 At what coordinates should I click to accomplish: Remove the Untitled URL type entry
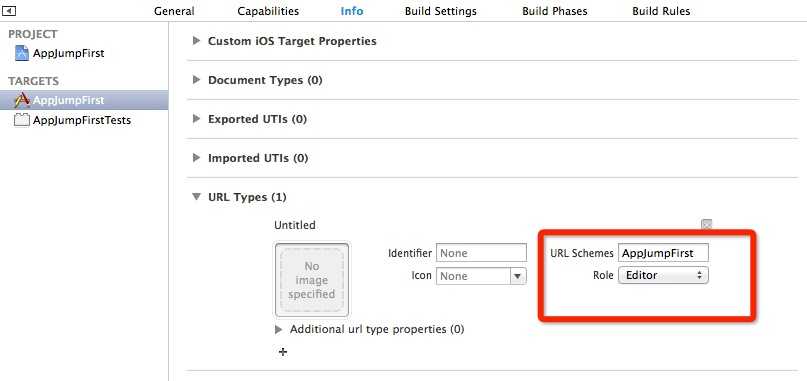coord(707,224)
